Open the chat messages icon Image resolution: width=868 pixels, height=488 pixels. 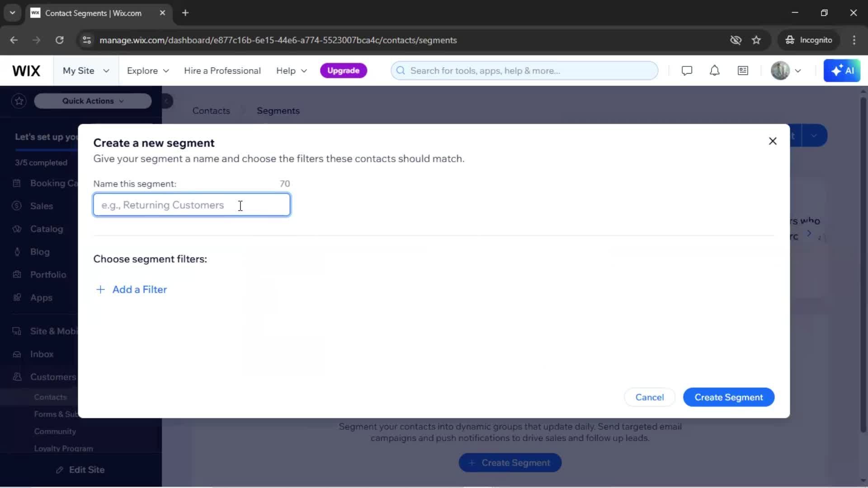pyautogui.click(x=687, y=70)
